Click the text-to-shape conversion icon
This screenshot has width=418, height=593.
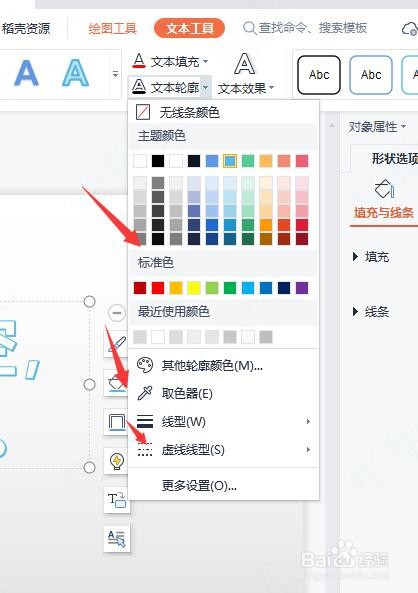117,500
